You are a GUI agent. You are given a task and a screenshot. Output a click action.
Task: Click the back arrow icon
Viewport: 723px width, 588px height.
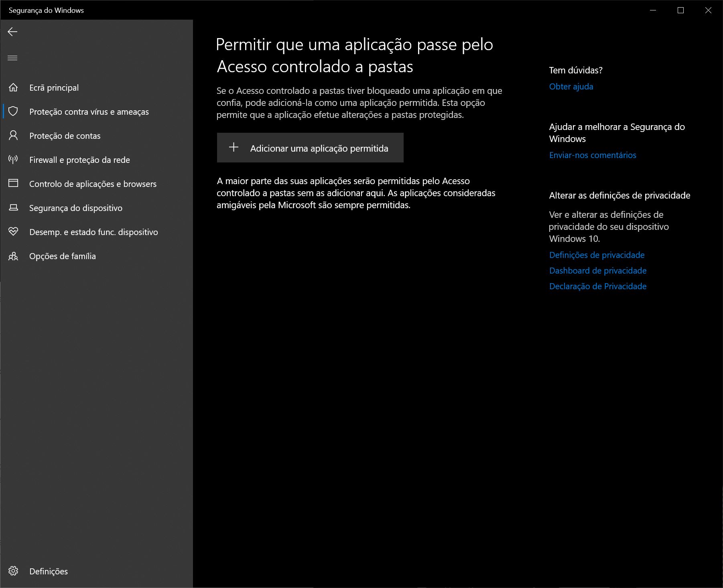point(12,32)
